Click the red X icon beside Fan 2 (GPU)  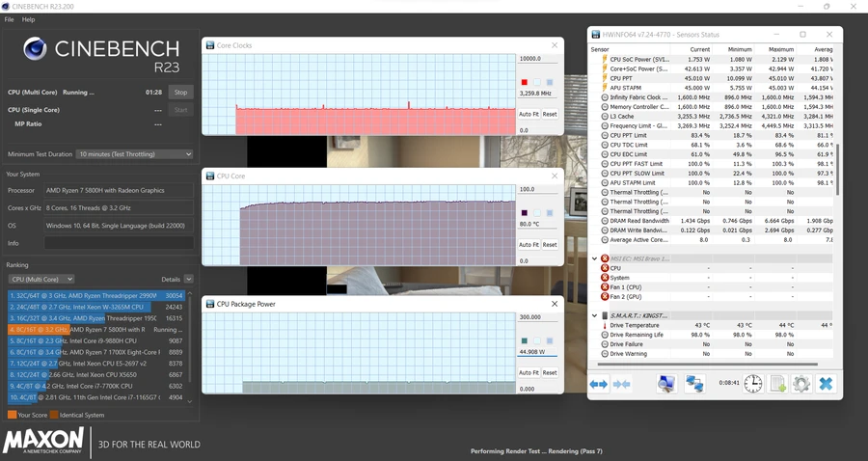605,296
